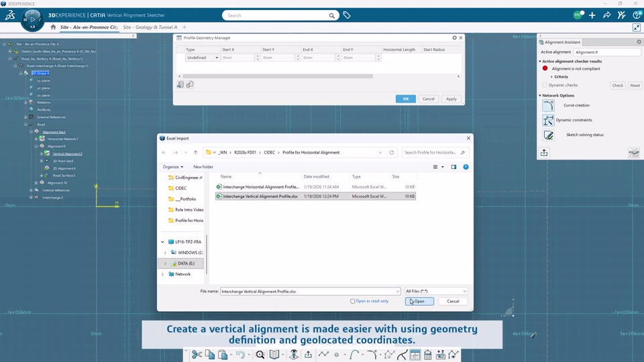Select the arc curve tool in bottom toolbar
The width and height of the screenshot is (644, 362).
click(354, 355)
